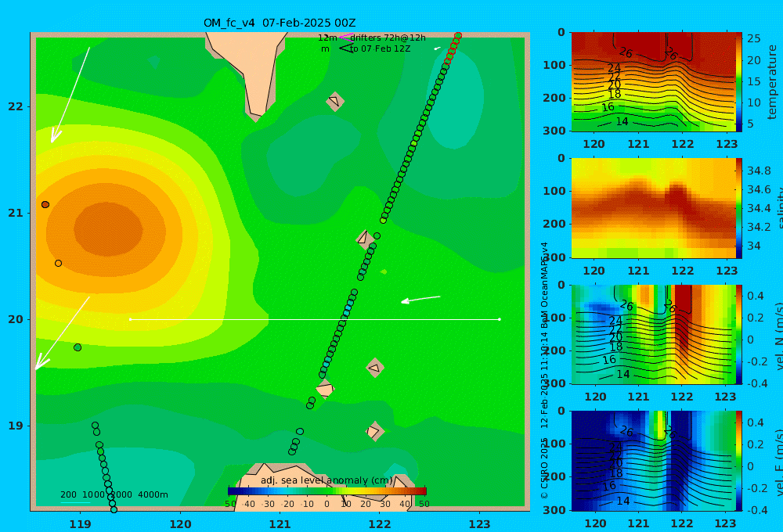Image resolution: width=783 pixels, height=532 pixels.
Task: Open the eastward velocity section plot
Action: (653, 461)
